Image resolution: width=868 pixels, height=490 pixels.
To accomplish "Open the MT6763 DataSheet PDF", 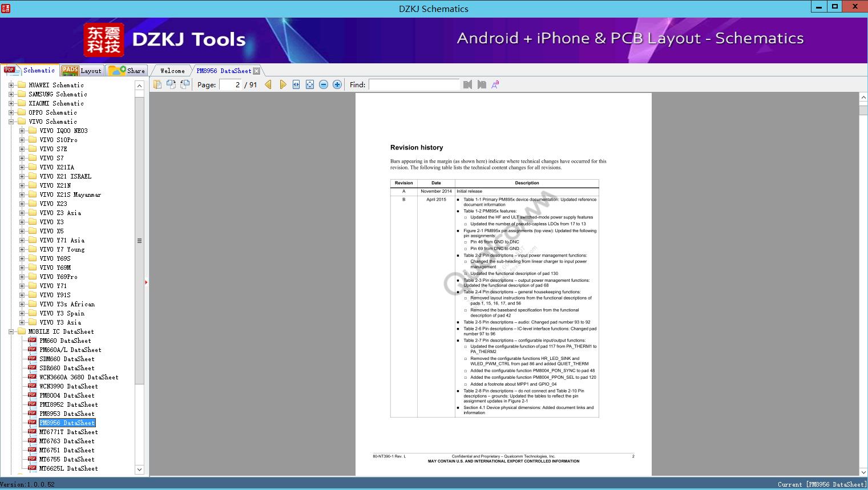I will 67,441.
